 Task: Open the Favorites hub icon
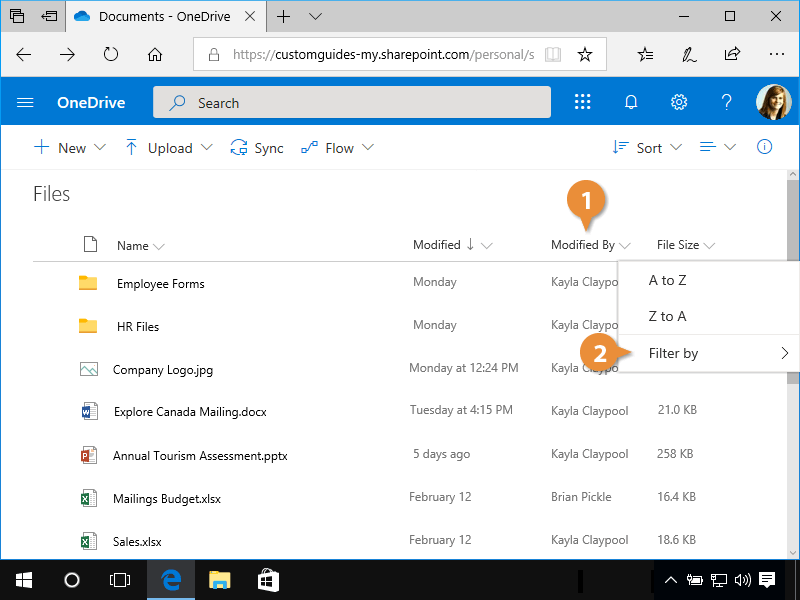coord(645,54)
